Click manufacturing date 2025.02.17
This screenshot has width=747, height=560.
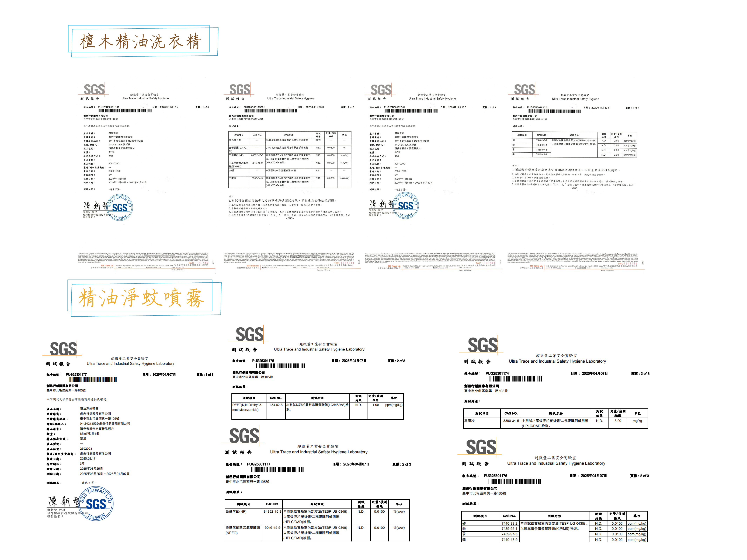click(x=88, y=458)
